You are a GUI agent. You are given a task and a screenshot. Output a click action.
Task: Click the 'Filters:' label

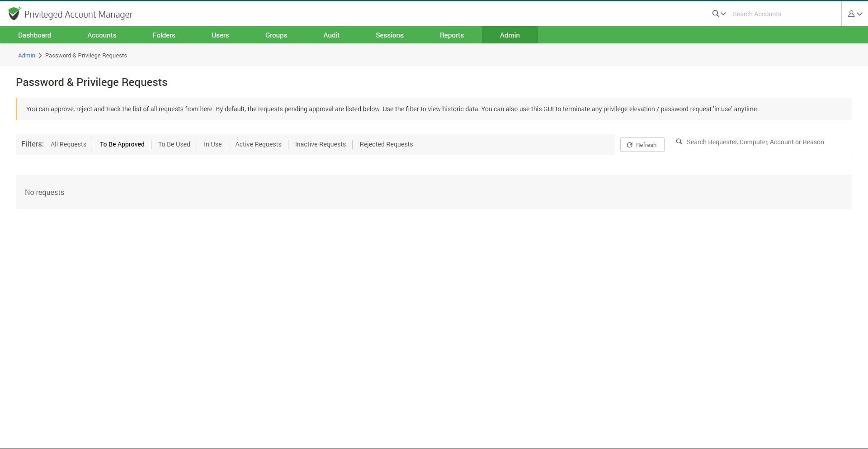(x=33, y=144)
